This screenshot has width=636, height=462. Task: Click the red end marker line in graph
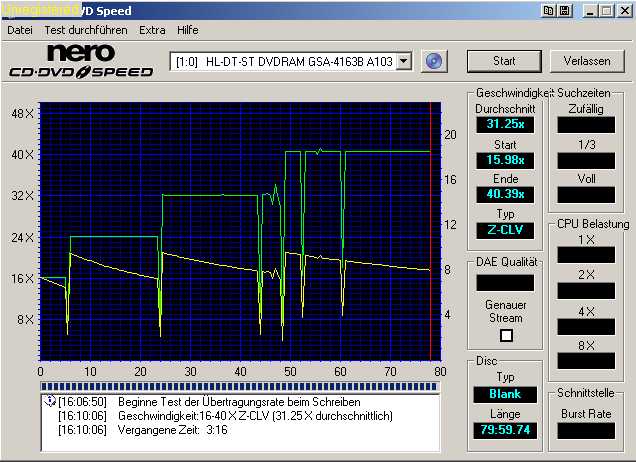click(430, 231)
